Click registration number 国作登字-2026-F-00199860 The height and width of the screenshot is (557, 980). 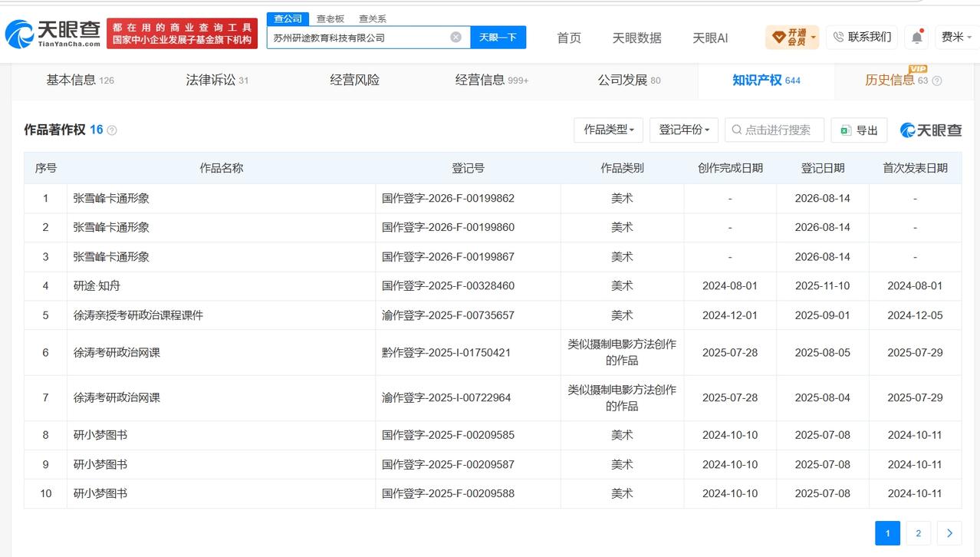(x=448, y=227)
